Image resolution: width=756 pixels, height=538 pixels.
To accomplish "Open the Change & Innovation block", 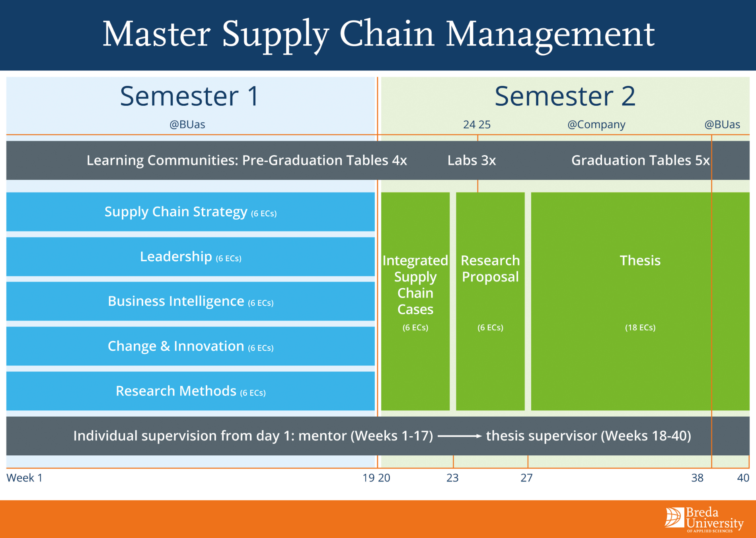I will tap(190, 346).
